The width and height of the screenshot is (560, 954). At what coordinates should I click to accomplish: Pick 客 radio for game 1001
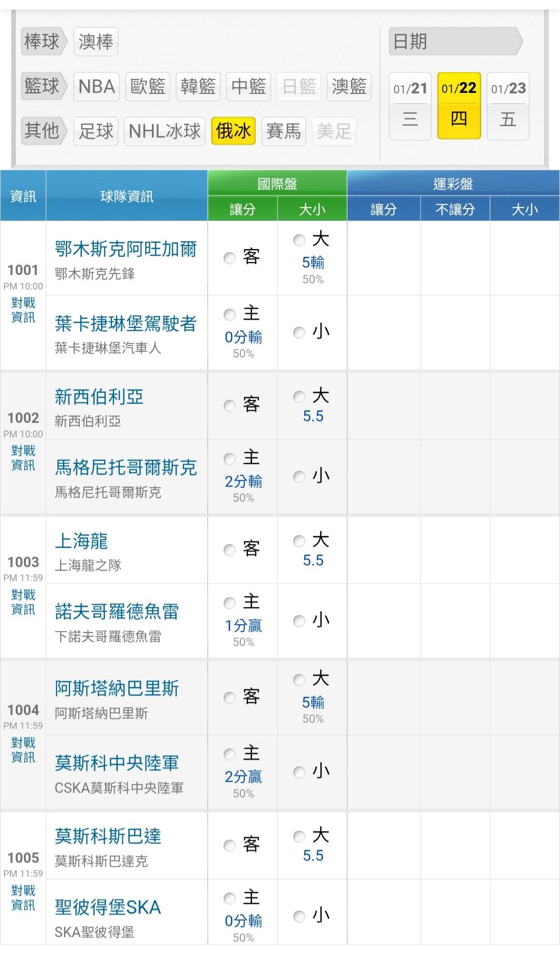230,258
